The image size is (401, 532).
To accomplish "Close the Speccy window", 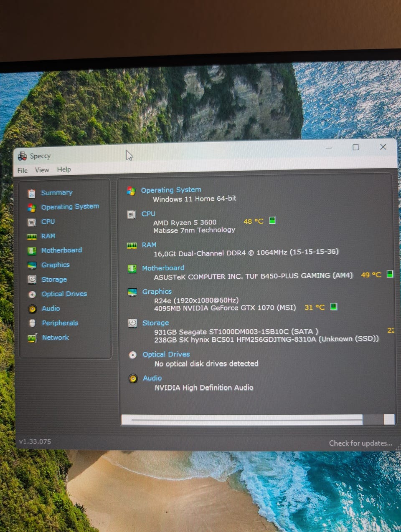I will pyautogui.click(x=383, y=147).
